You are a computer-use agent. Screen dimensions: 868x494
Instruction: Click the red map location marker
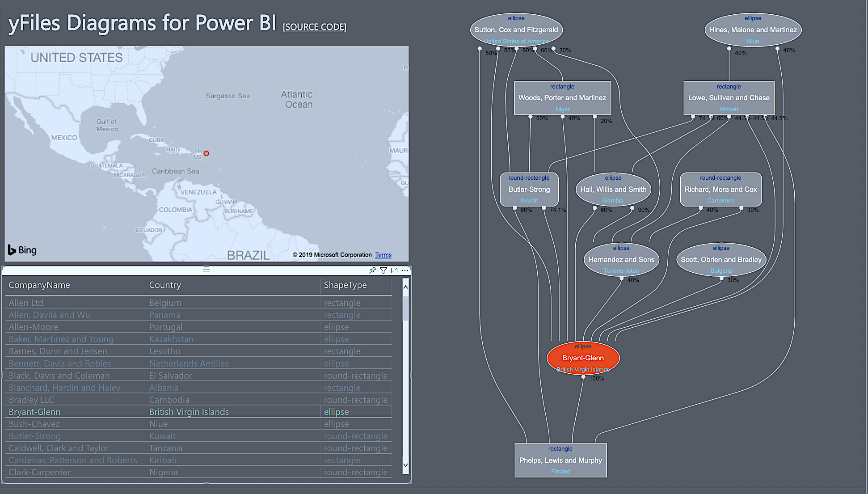click(206, 153)
